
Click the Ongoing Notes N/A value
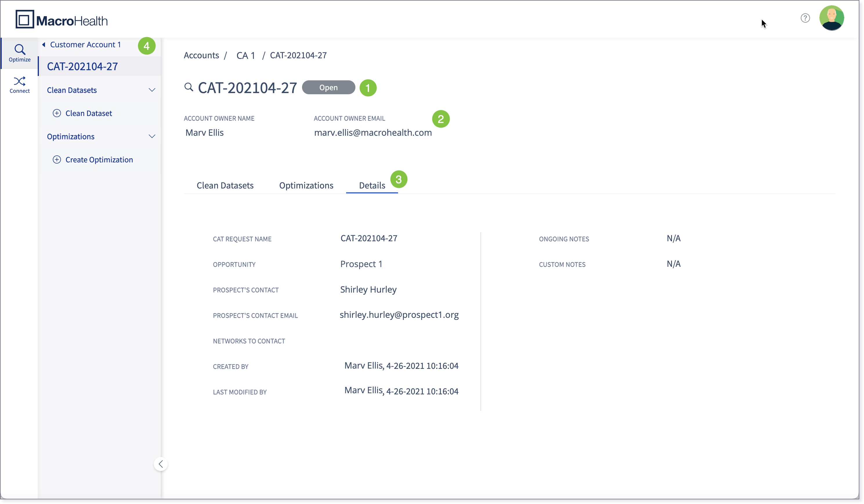coord(674,238)
